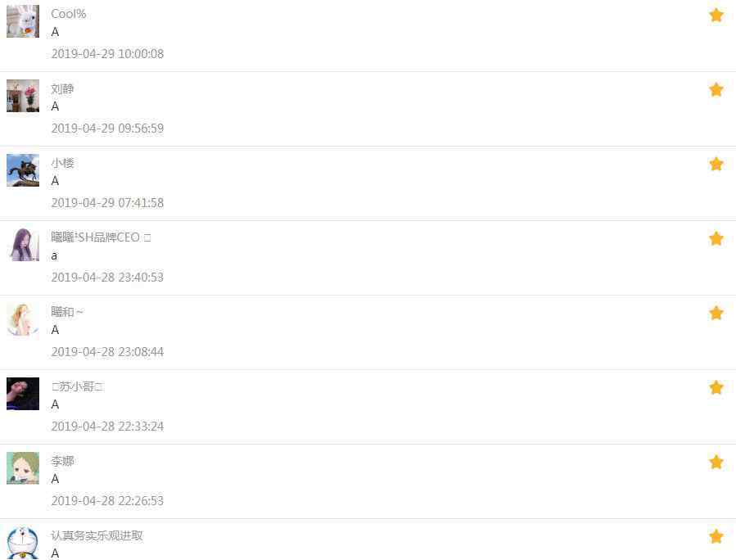The width and height of the screenshot is (736, 560).
Task: Click the purple-haired girl avatar
Action: [23, 245]
